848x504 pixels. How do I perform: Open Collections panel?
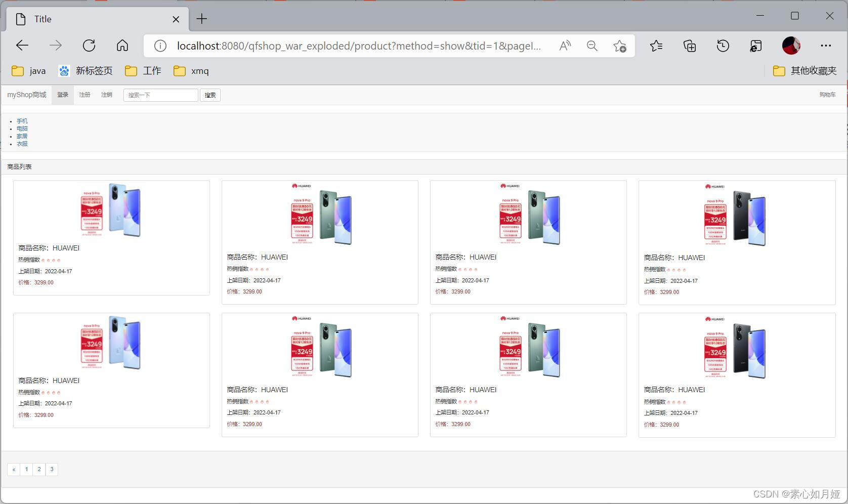(x=690, y=46)
